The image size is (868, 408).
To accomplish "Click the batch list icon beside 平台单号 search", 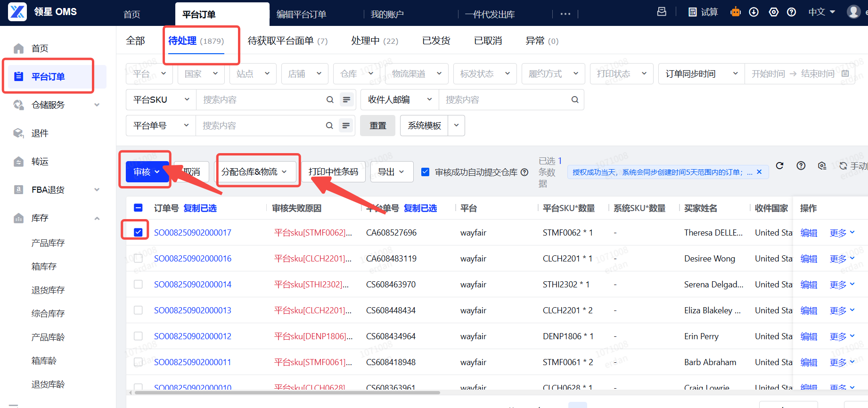I will pyautogui.click(x=346, y=126).
